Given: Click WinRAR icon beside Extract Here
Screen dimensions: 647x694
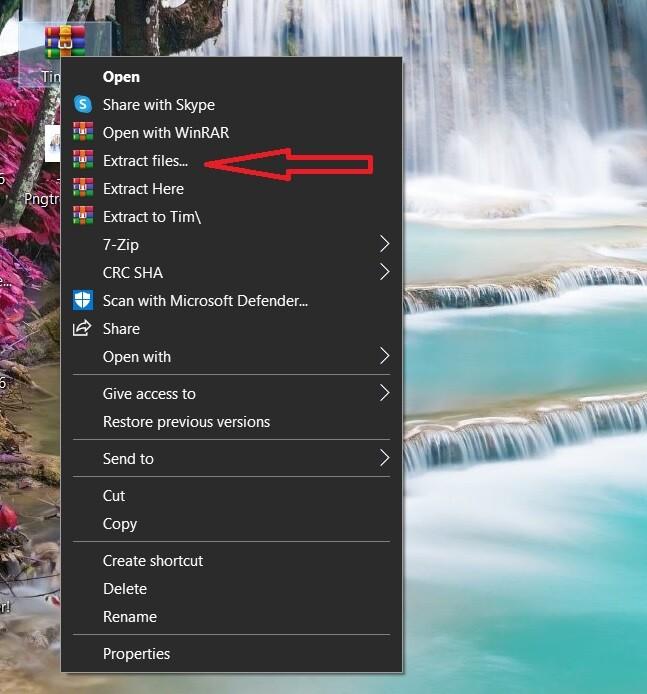Looking at the screenshot, I should pyautogui.click(x=83, y=188).
